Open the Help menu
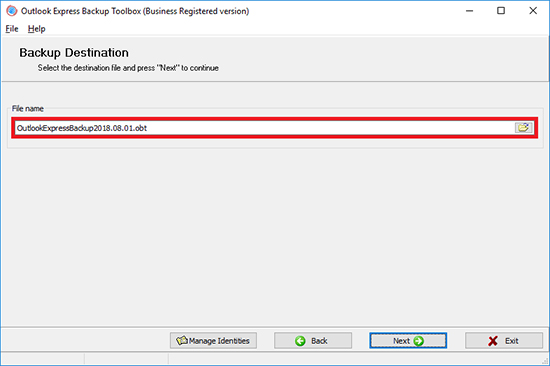This screenshot has height=366, width=550. click(36, 29)
